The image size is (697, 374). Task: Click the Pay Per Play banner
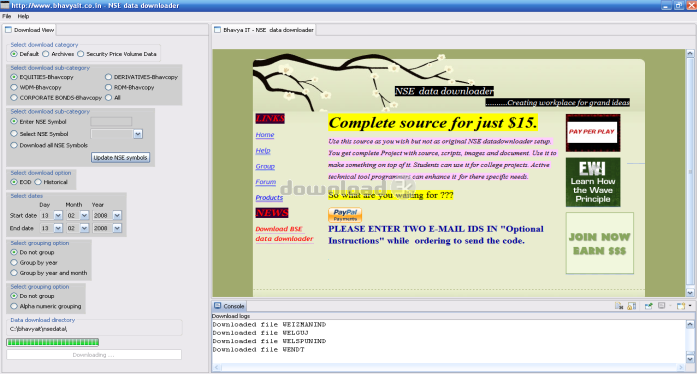pos(593,133)
